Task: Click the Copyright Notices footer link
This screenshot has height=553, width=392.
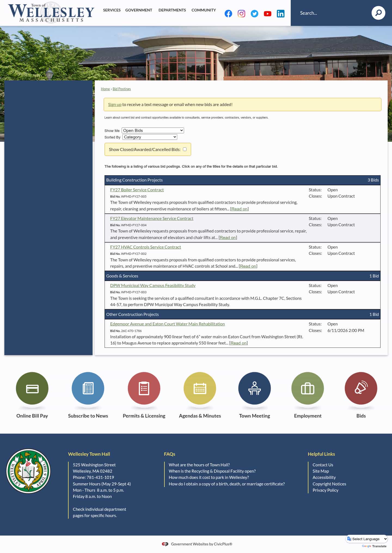Action: (329, 484)
